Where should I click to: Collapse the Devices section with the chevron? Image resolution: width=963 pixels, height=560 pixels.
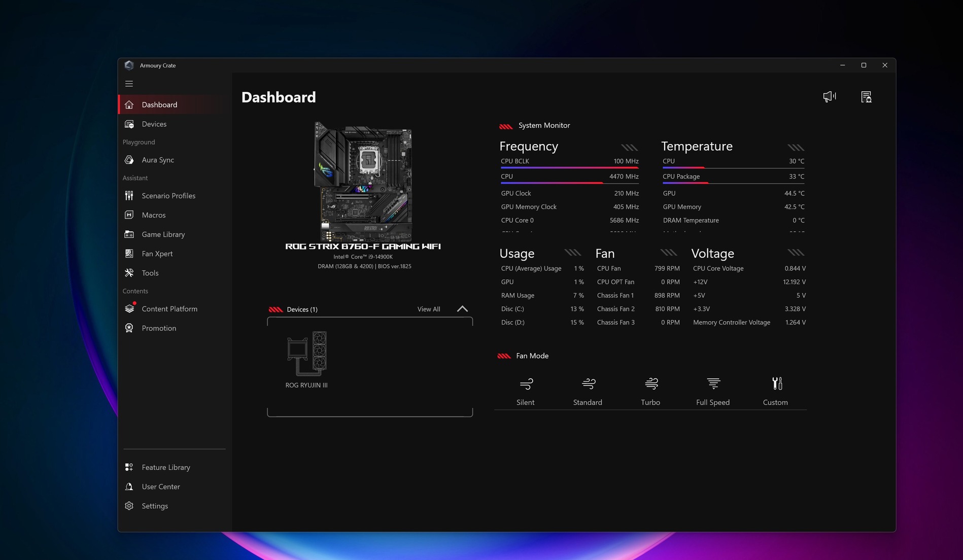(462, 309)
